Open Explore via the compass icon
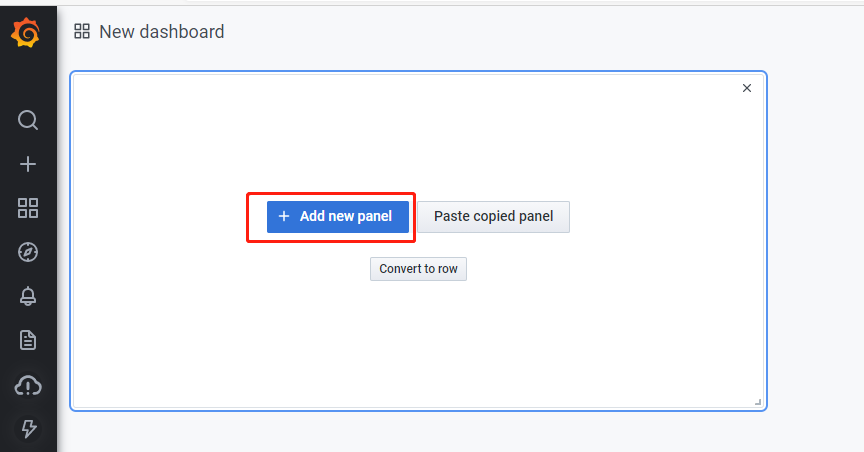The image size is (864, 452). click(x=28, y=252)
